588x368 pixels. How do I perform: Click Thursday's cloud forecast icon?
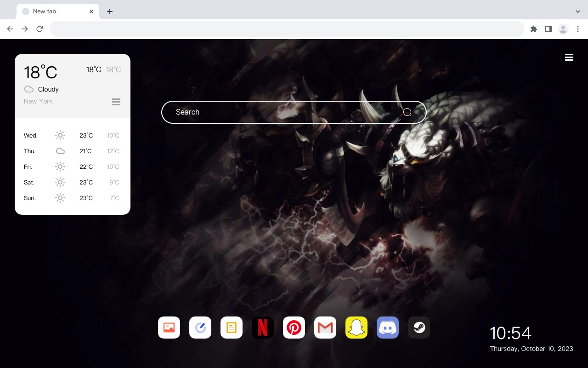pos(60,151)
